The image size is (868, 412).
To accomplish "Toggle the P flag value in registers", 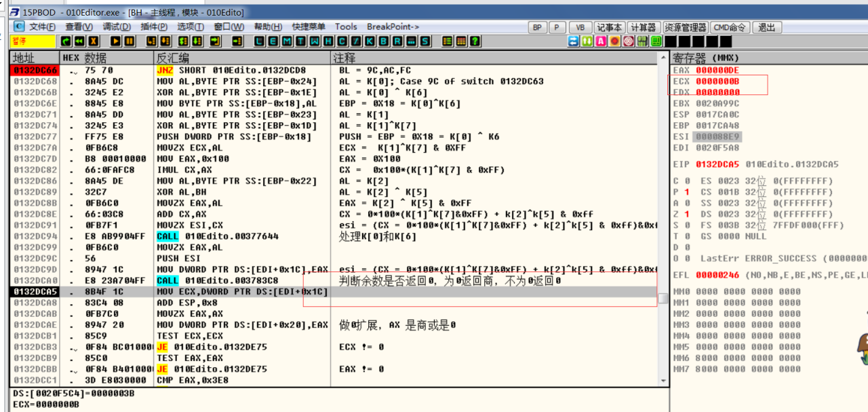I will [x=686, y=192].
